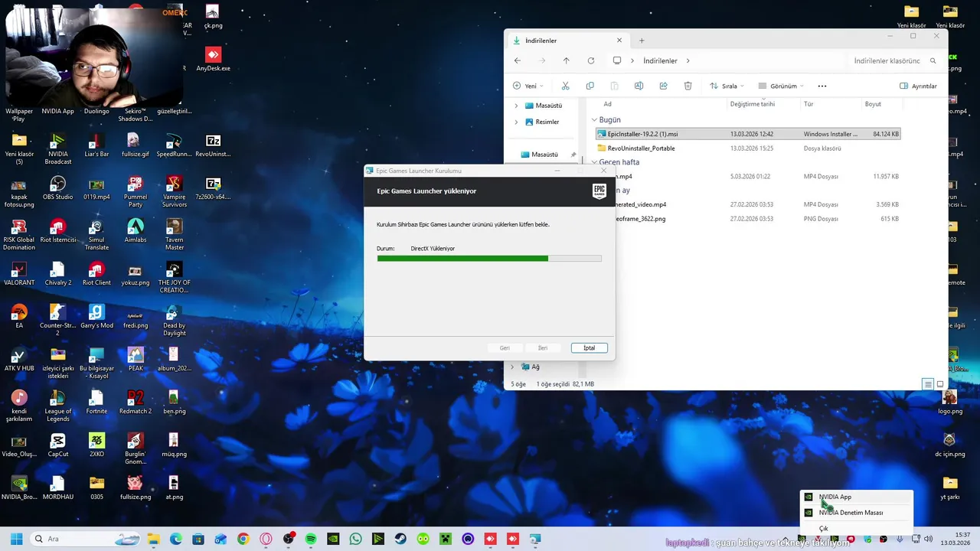Choose Çık in NVIDIA tray menu
Viewport: 980px width, 551px height.
[x=857, y=529]
